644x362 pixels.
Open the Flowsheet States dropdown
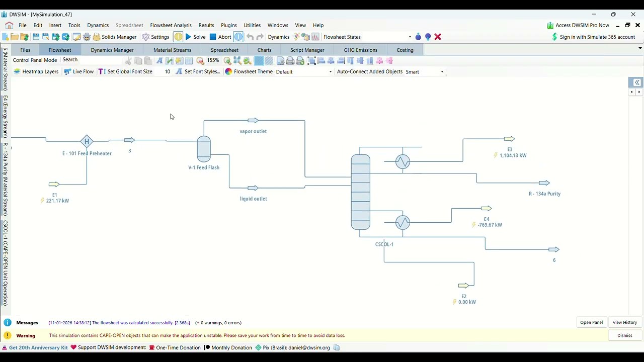point(410,37)
